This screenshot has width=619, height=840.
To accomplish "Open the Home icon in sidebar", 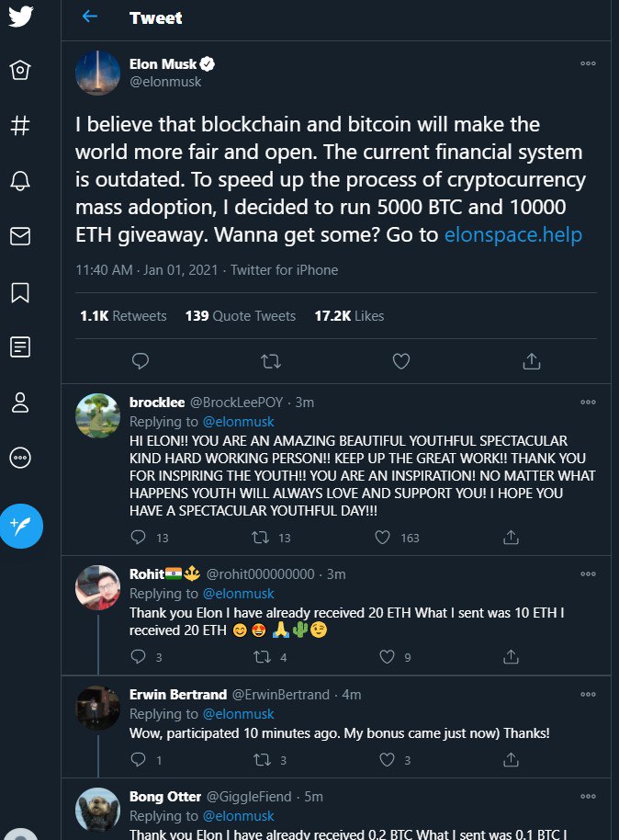I will (x=20, y=70).
